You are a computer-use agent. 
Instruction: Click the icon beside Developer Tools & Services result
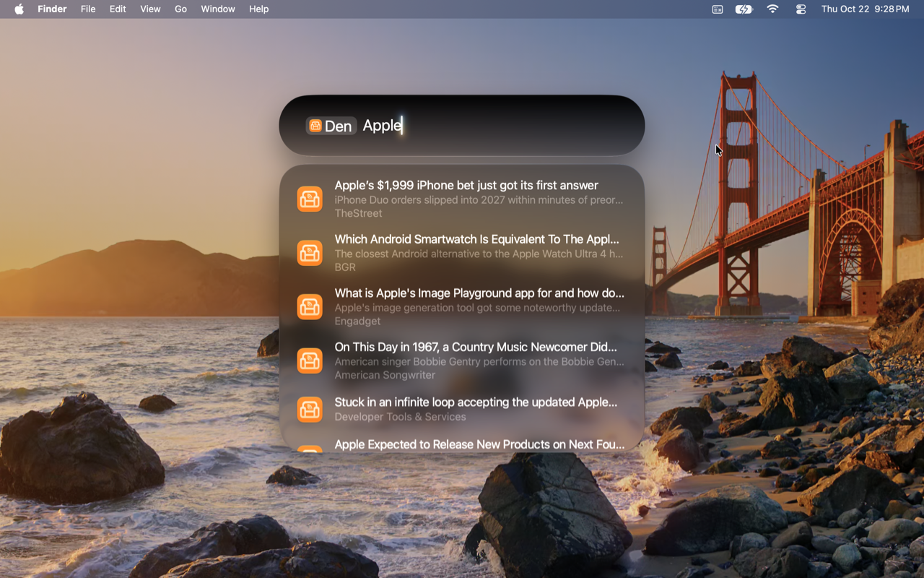[x=310, y=409]
